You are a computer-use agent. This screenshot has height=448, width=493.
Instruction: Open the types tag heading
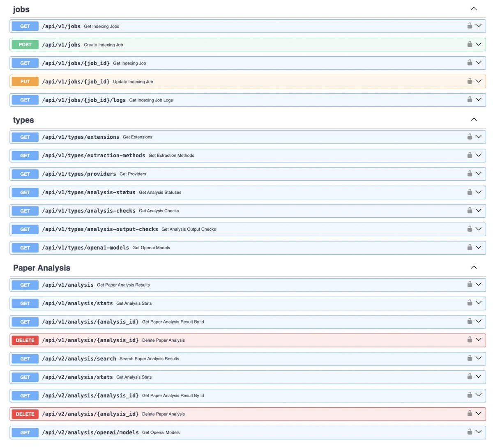click(x=23, y=120)
